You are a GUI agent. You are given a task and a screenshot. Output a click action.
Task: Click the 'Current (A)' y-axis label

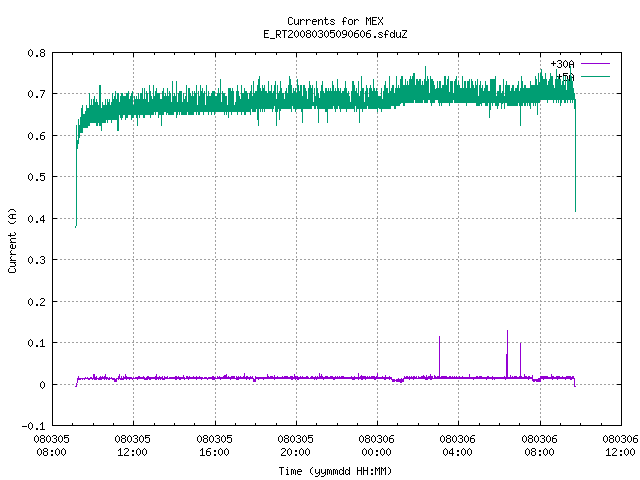tap(12, 240)
